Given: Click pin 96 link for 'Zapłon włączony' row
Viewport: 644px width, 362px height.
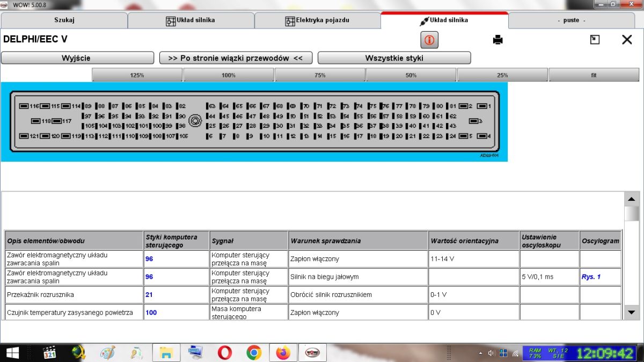Looking at the screenshot, I should [149, 259].
